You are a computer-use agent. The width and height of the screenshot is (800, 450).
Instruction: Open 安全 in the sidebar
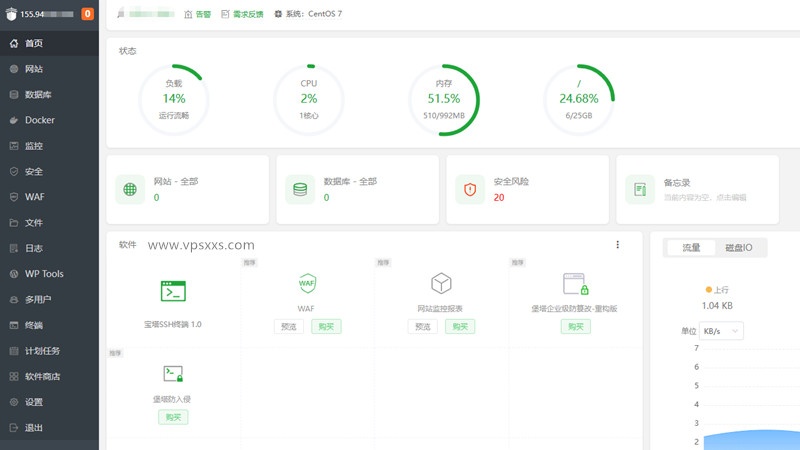(49, 171)
